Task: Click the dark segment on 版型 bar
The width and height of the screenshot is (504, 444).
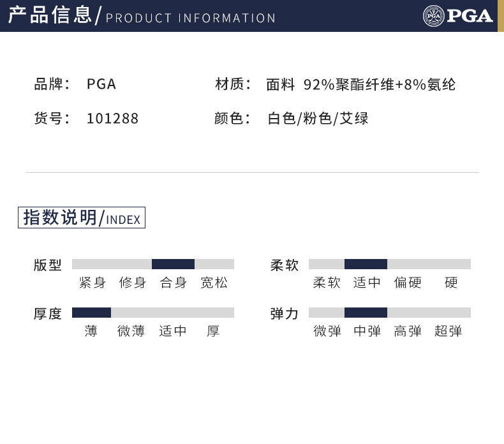Action: click(x=173, y=264)
